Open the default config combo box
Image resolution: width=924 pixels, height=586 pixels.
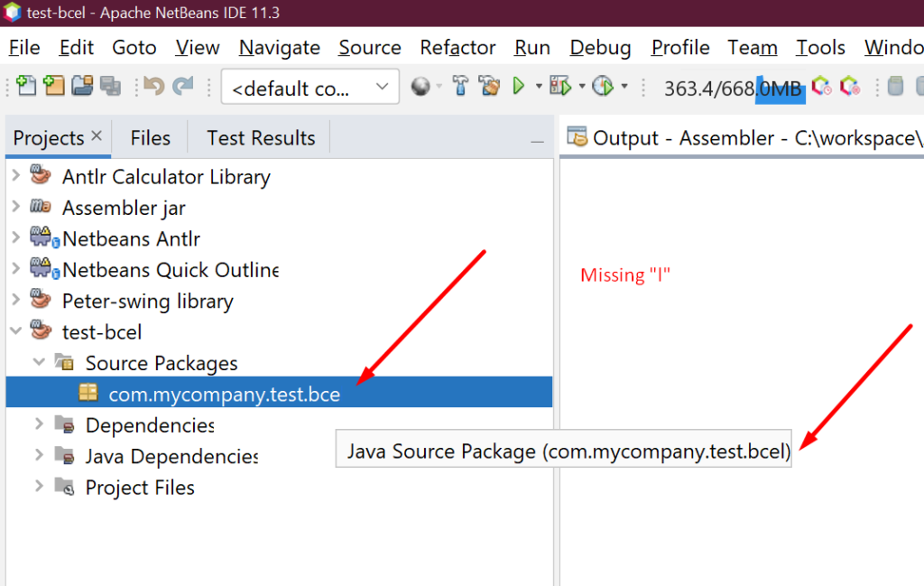point(310,88)
